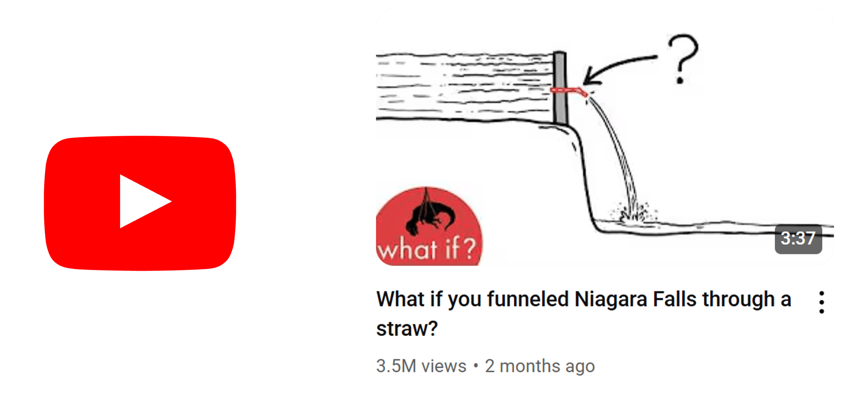This screenshot has height=404, width=868.
Task: Click the red straw in the thumbnail
Action: (569, 92)
